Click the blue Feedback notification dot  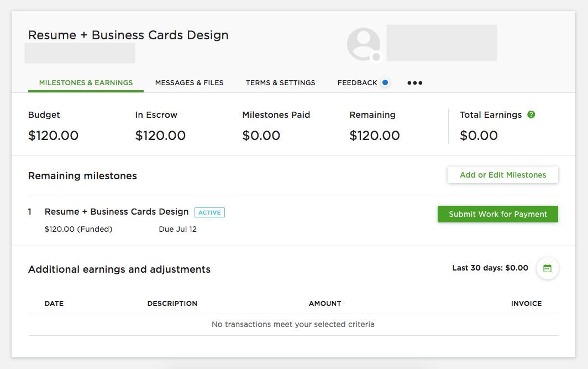coord(385,82)
